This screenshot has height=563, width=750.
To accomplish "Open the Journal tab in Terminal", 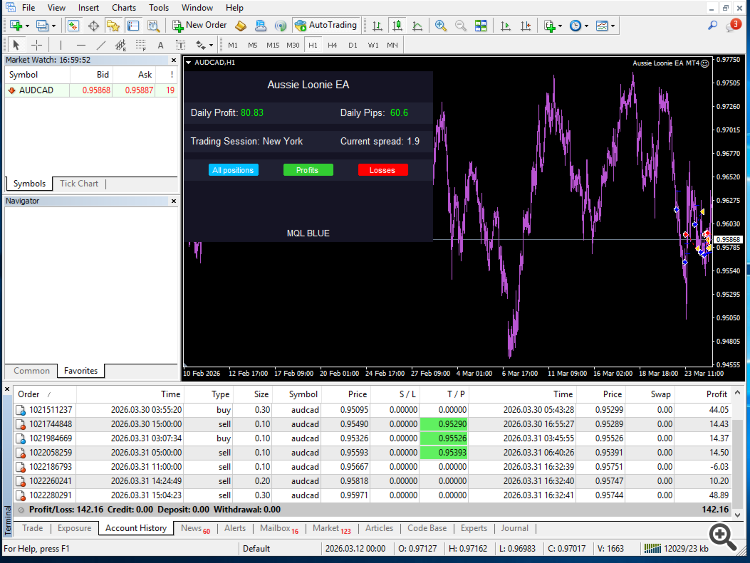I will point(515,528).
